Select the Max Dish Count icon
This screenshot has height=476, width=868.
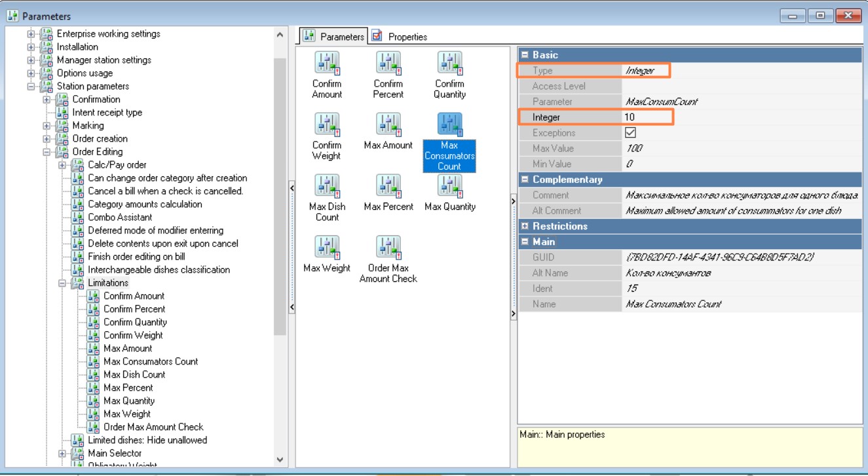[326, 187]
